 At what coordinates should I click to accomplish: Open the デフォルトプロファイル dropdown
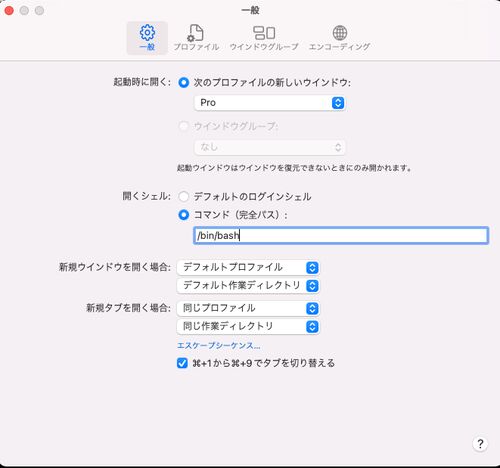point(248,267)
